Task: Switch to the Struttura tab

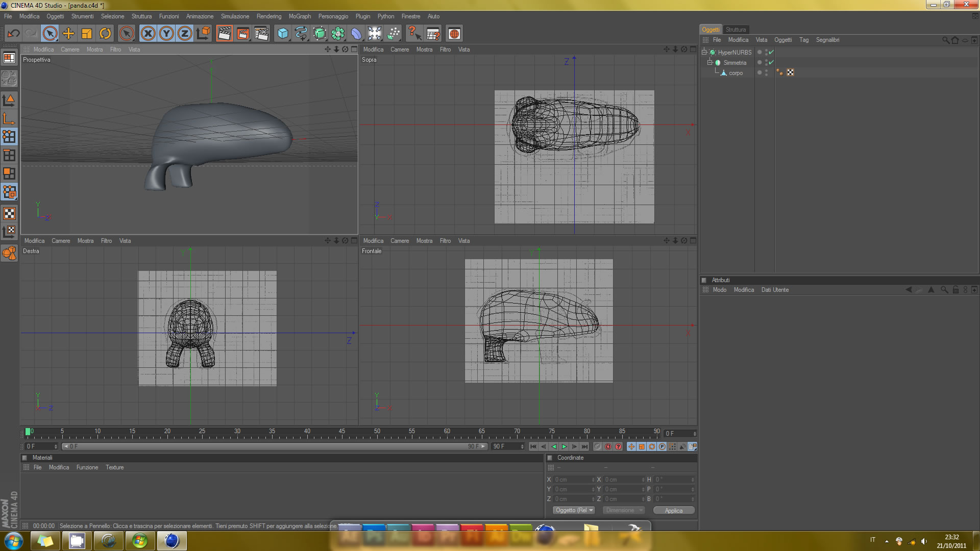Action: coord(736,30)
